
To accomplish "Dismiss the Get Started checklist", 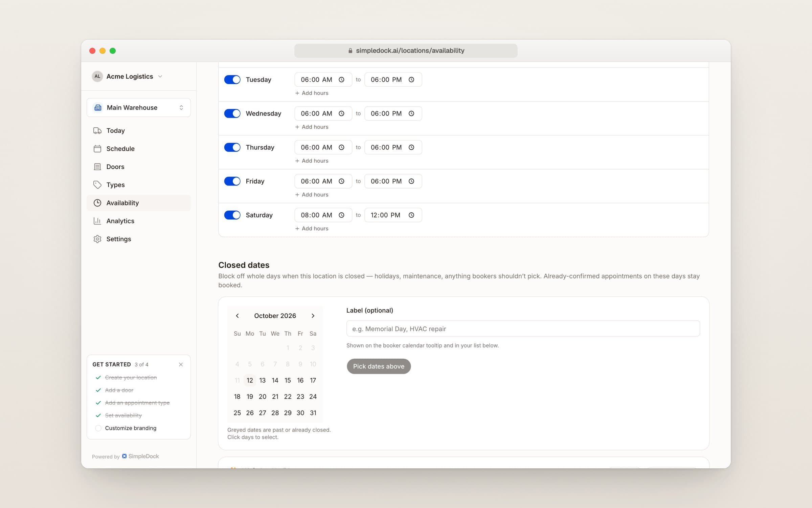I will pyautogui.click(x=181, y=364).
